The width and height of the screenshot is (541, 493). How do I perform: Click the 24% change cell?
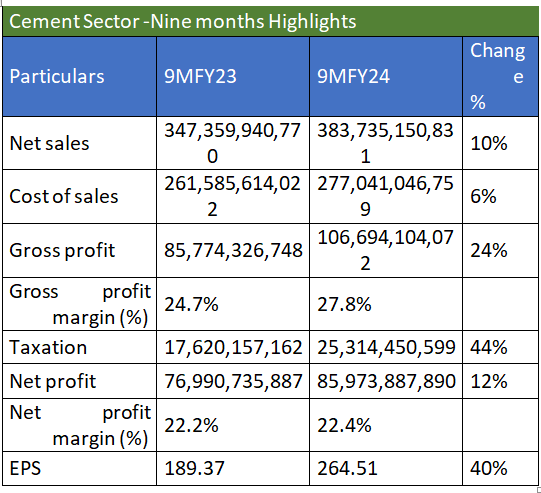pos(500,250)
